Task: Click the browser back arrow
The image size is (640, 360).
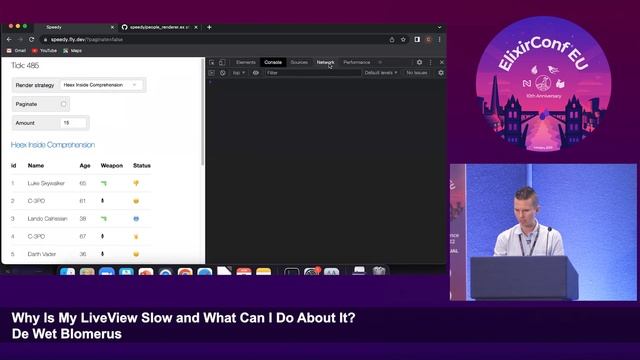Action: click(x=9, y=40)
